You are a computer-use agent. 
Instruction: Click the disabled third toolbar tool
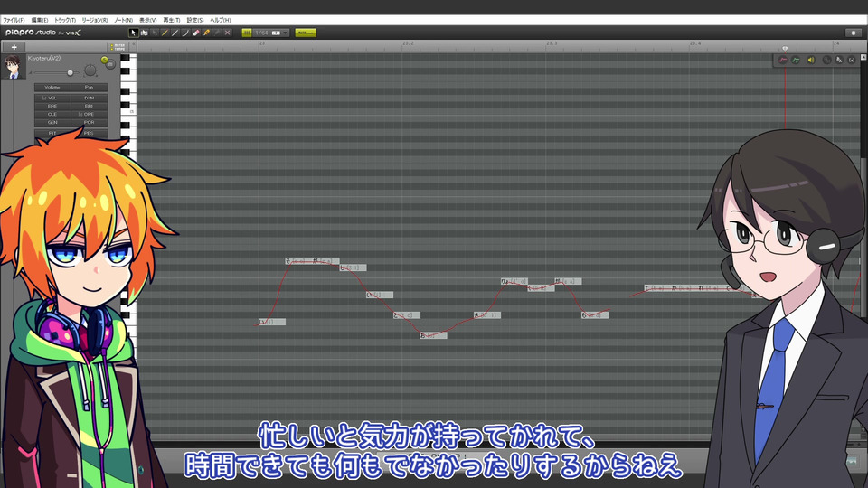pyautogui.click(x=155, y=33)
